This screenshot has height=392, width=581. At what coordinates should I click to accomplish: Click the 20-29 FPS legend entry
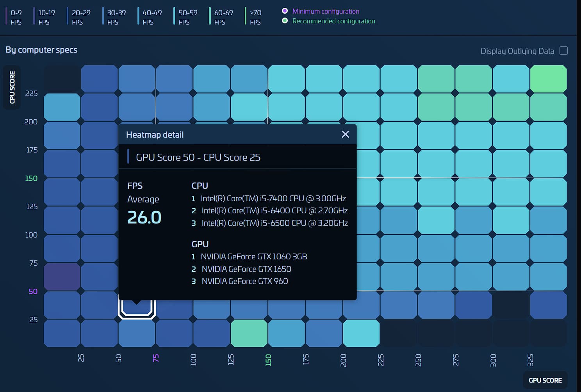(x=80, y=17)
